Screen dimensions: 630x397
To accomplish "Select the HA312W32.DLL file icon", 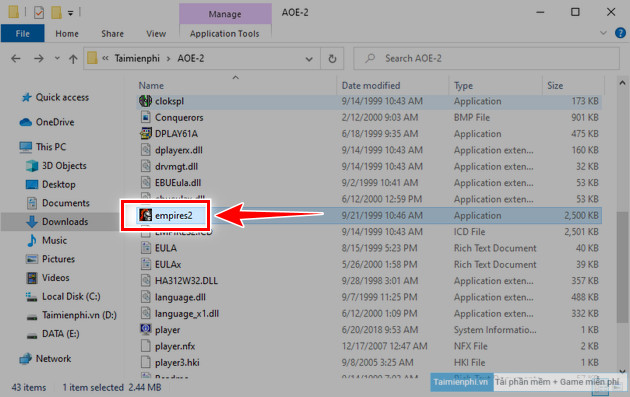I will (145, 280).
